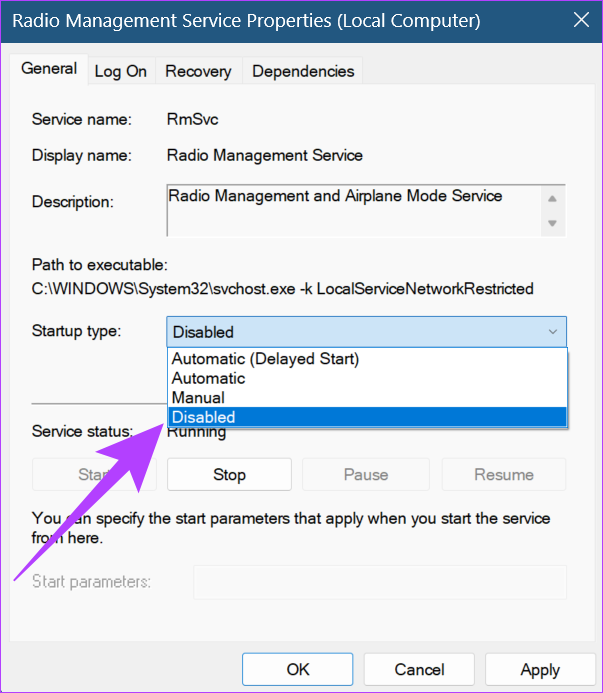603x693 pixels.
Task: Go to the Dependencies tab
Action: click(303, 71)
